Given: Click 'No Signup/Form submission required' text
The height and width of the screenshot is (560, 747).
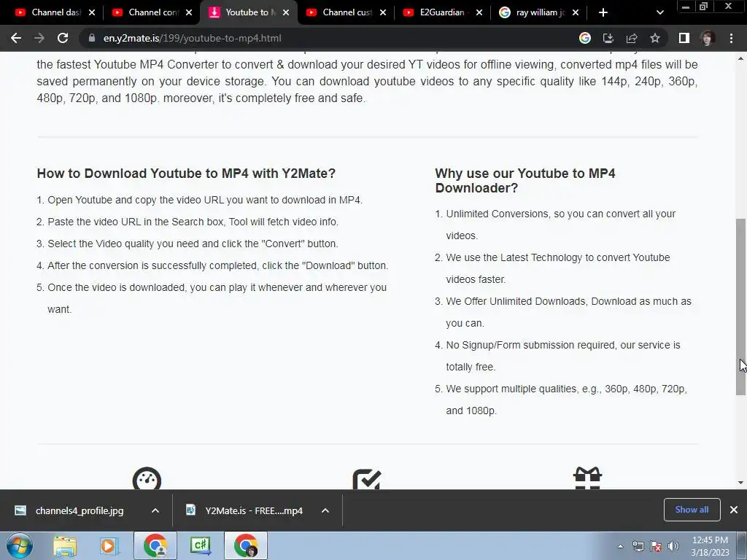Looking at the screenshot, I should pyautogui.click(x=563, y=356).
